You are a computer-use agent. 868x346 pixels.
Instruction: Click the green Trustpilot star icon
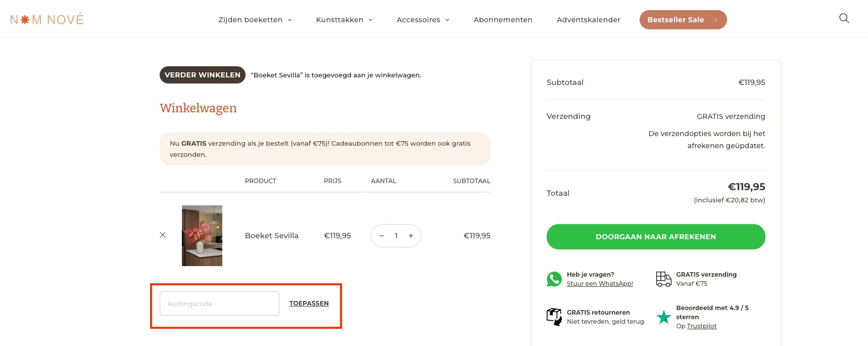pyautogui.click(x=663, y=317)
